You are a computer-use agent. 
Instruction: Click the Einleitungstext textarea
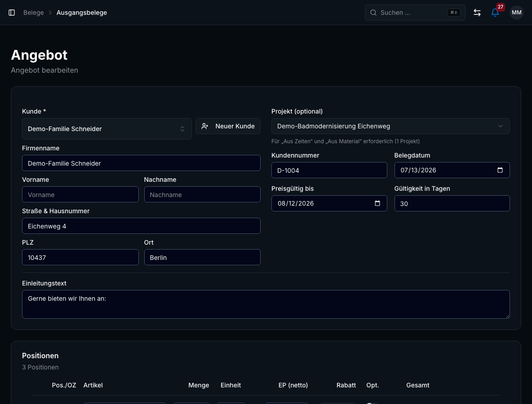(266, 304)
